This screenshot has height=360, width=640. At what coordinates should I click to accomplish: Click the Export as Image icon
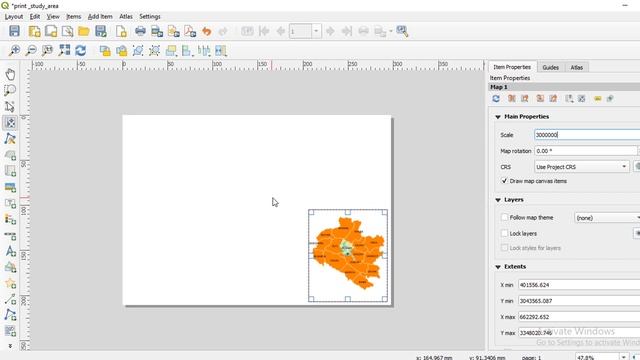(x=157, y=31)
